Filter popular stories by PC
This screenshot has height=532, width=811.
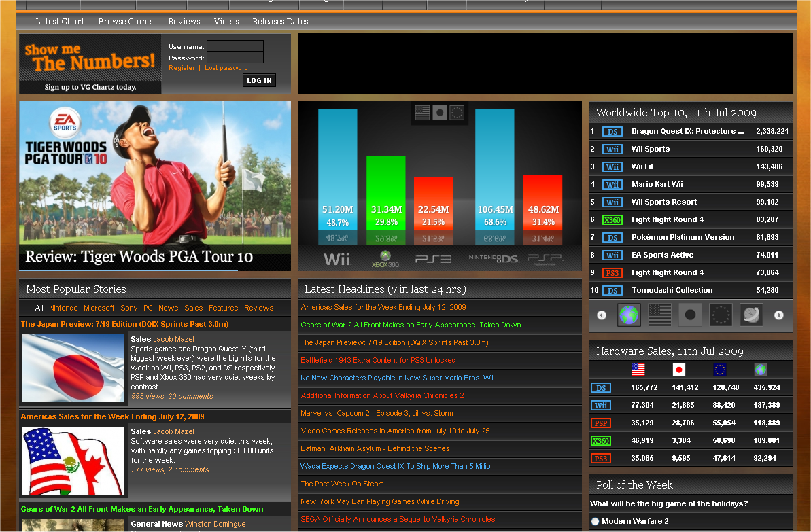(148, 308)
